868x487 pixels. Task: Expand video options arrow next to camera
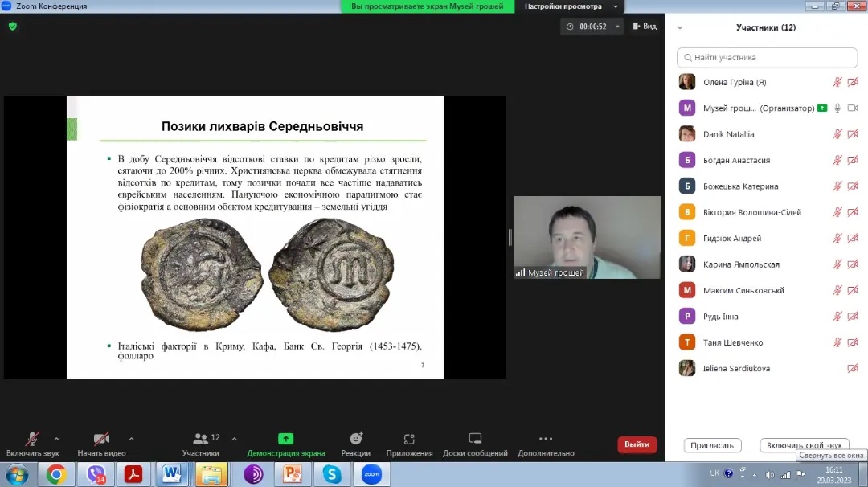[131, 439]
